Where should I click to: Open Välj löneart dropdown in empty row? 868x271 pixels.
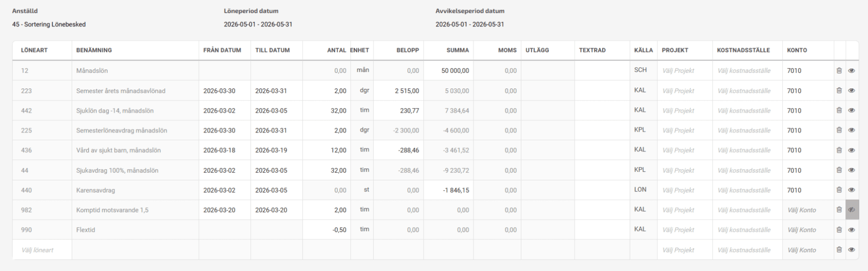coord(38,250)
